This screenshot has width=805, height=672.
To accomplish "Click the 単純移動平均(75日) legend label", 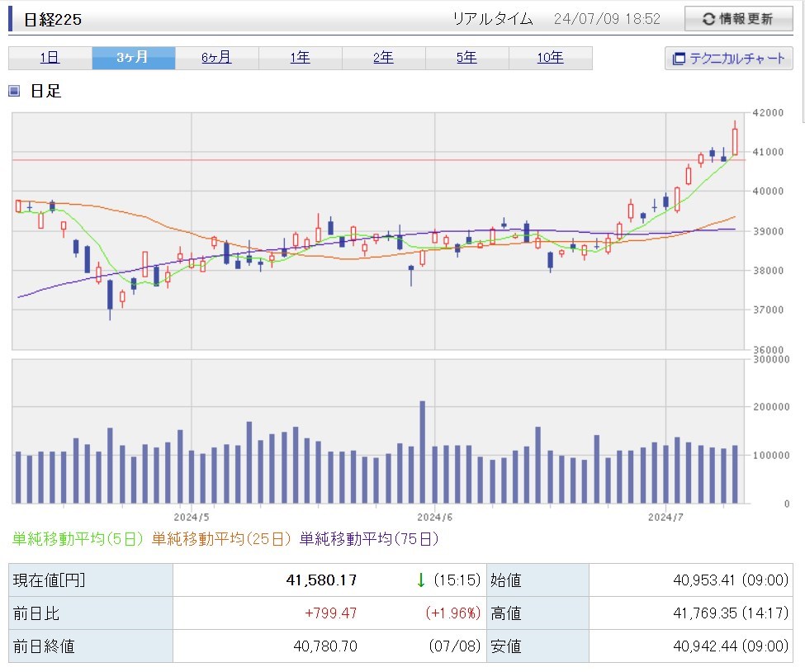I will coord(368,539).
